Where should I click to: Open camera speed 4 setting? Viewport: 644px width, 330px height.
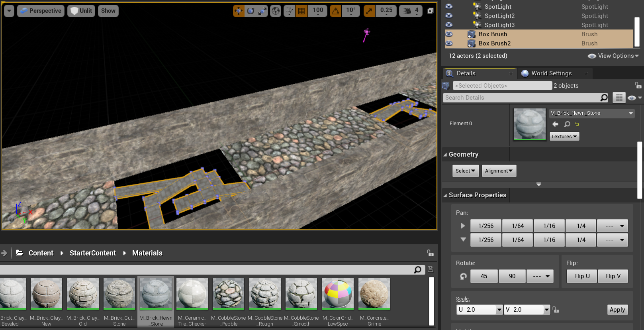(411, 11)
